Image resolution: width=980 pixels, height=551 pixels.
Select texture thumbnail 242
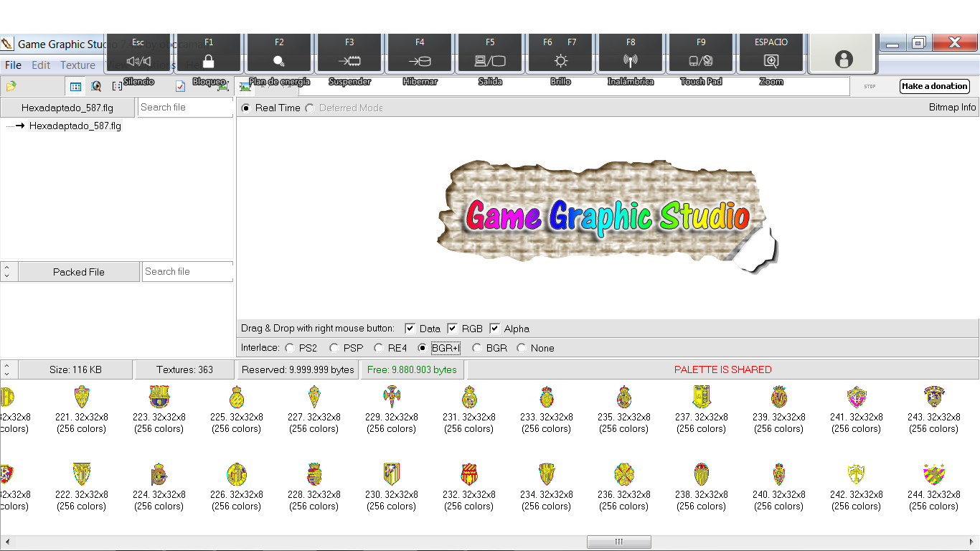click(x=857, y=474)
